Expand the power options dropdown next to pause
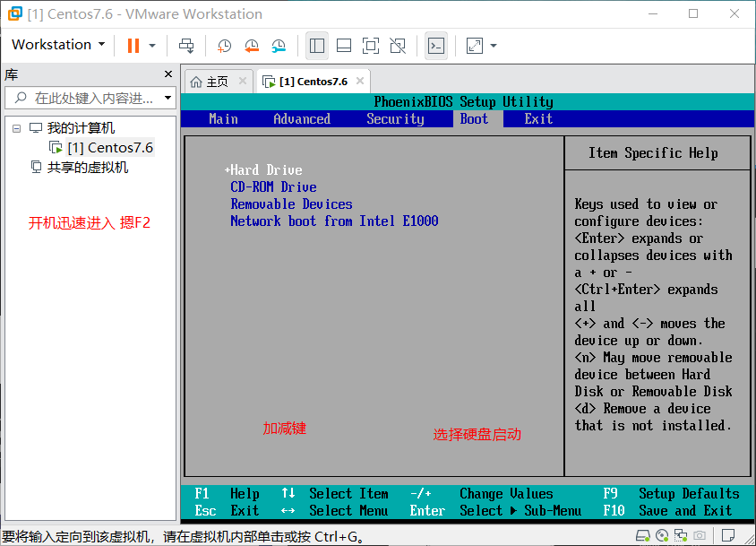This screenshot has width=756, height=546. tap(152, 46)
